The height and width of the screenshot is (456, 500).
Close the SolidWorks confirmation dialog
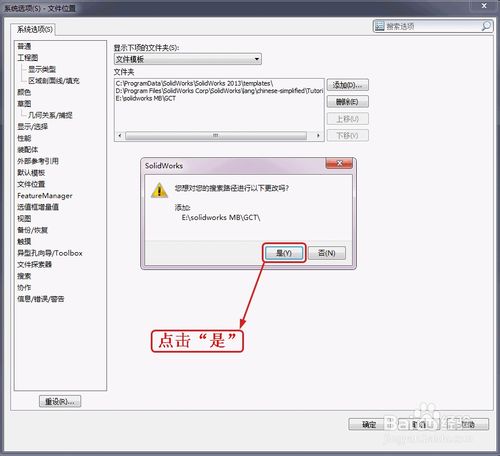(339, 163)
